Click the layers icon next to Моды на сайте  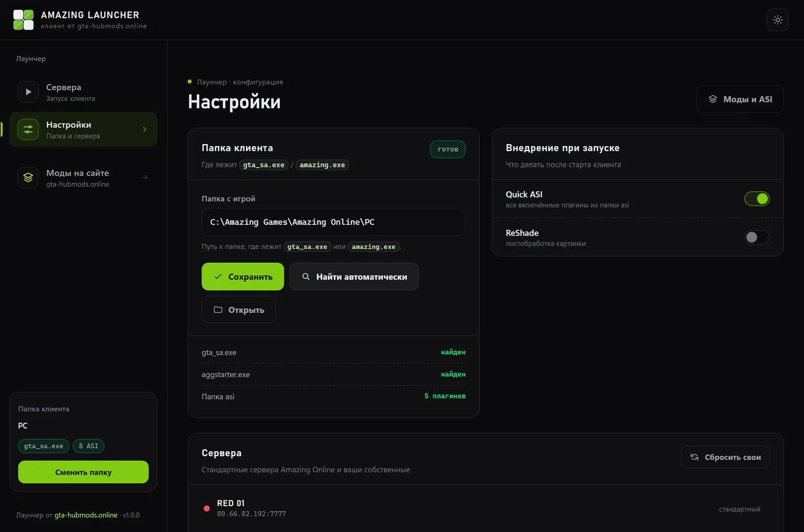pos(28,178)
